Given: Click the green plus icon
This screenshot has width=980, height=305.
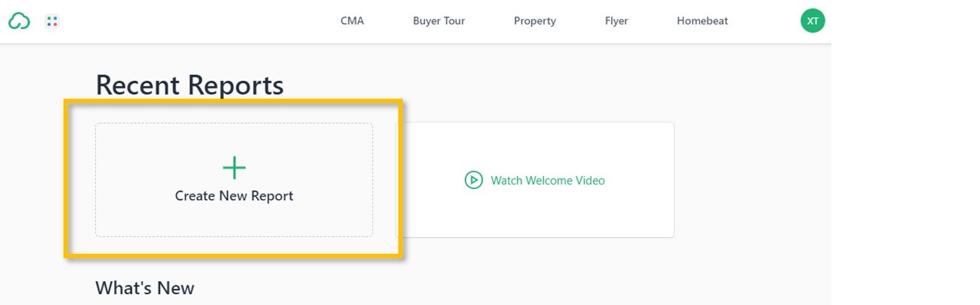Looking at the screenshot, I should [x=234, y=168].
